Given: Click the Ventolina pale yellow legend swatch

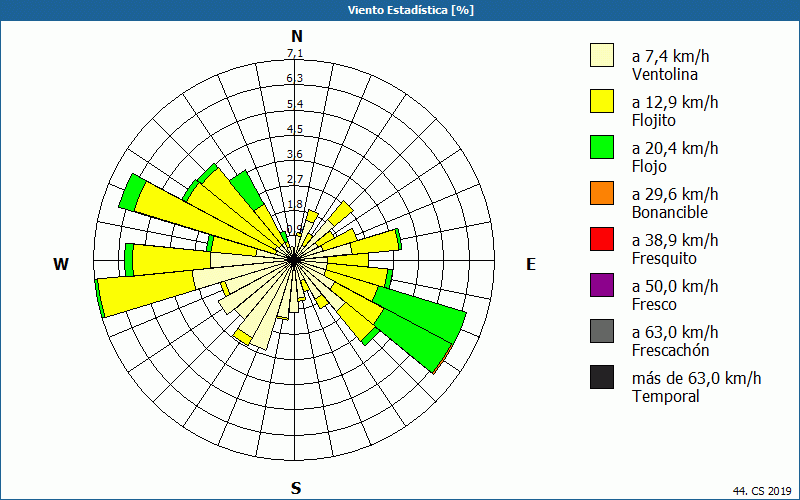Looking at the screenshot, I should coord(602,55).
